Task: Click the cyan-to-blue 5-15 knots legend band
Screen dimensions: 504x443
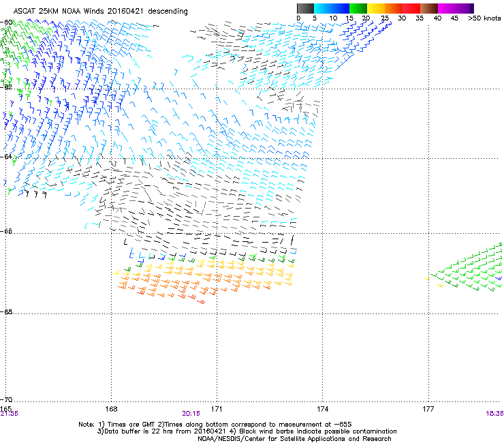Action: [x=332, y=8]
